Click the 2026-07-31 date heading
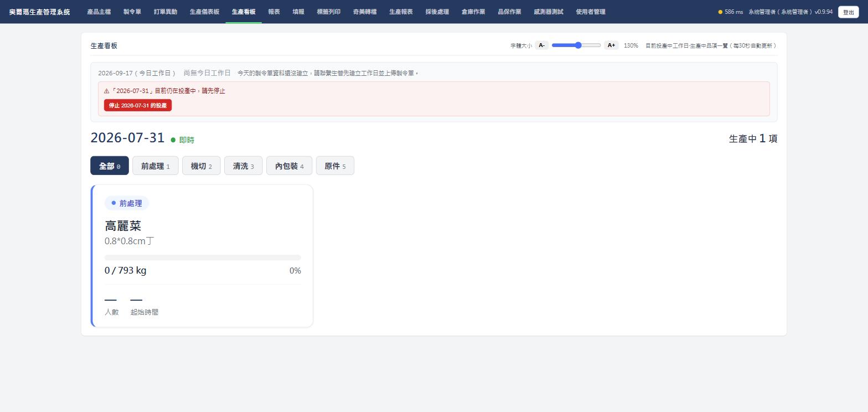This screenshot has width=868, height=412. [x=128, y=138]
